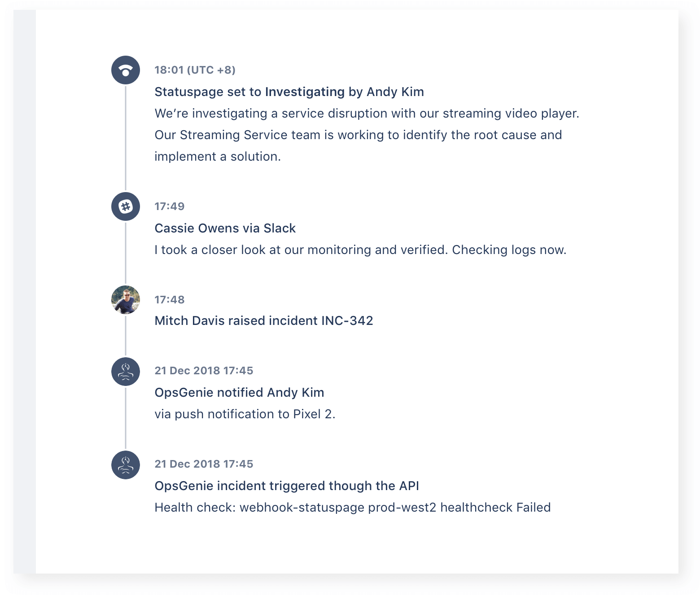This screenshot has width=700, height=596.
Task: Open the 'OpsGenie notified Andy Kim' heading
Action: point(239,393)
